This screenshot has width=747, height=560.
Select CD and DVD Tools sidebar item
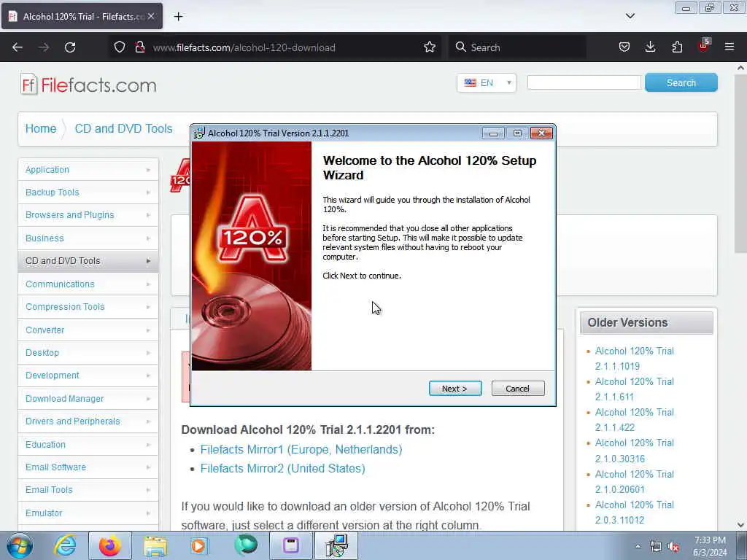point(88,261)
